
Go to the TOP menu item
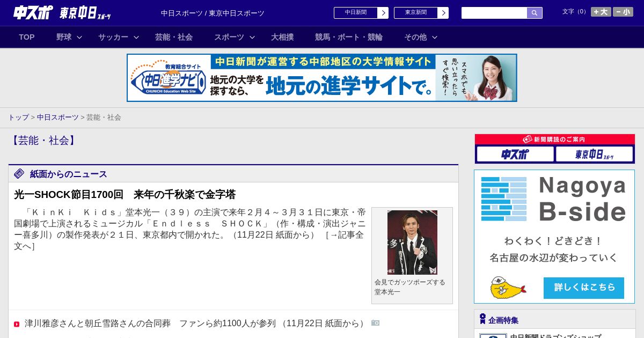click(x=27, y=37)
